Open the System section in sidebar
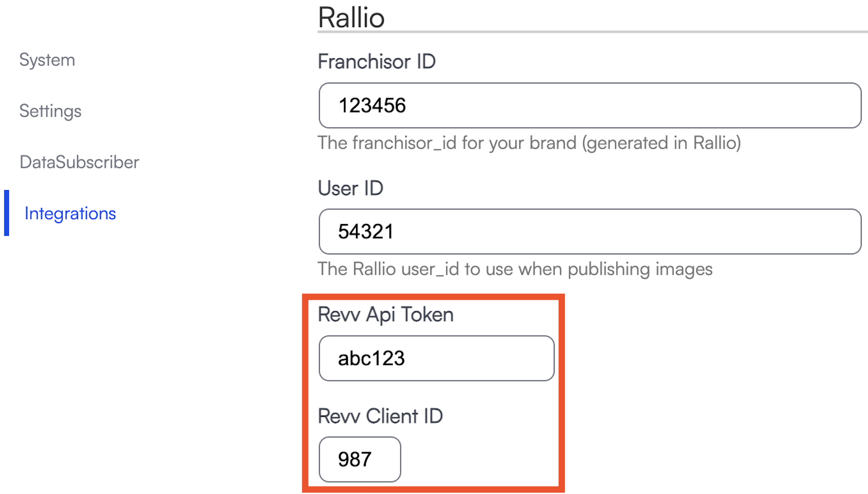868x494 pixels. tap(47, 60)
